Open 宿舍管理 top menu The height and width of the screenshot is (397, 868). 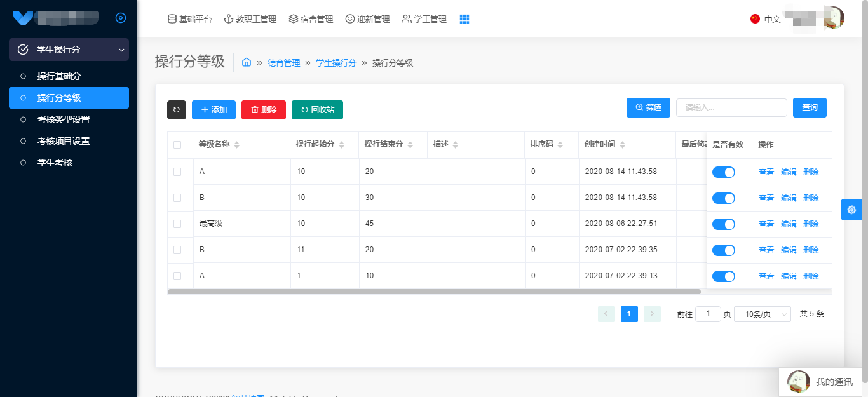tap(311, 19)
